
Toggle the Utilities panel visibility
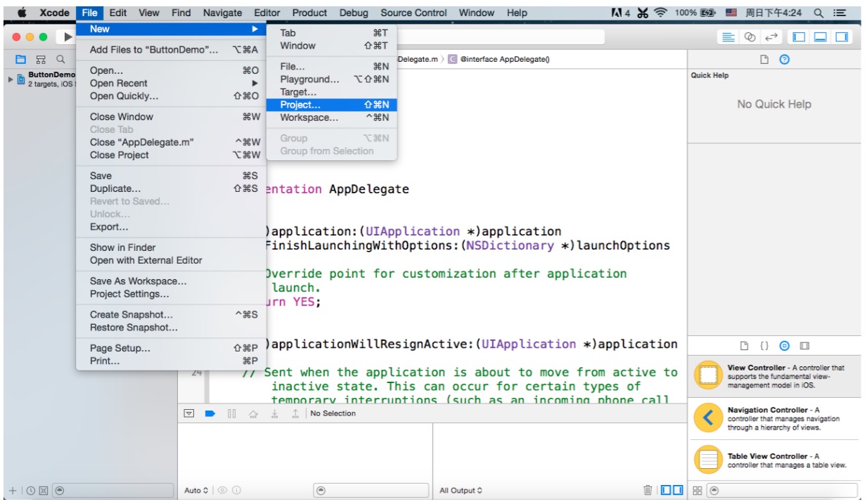[x=842, y=37]
